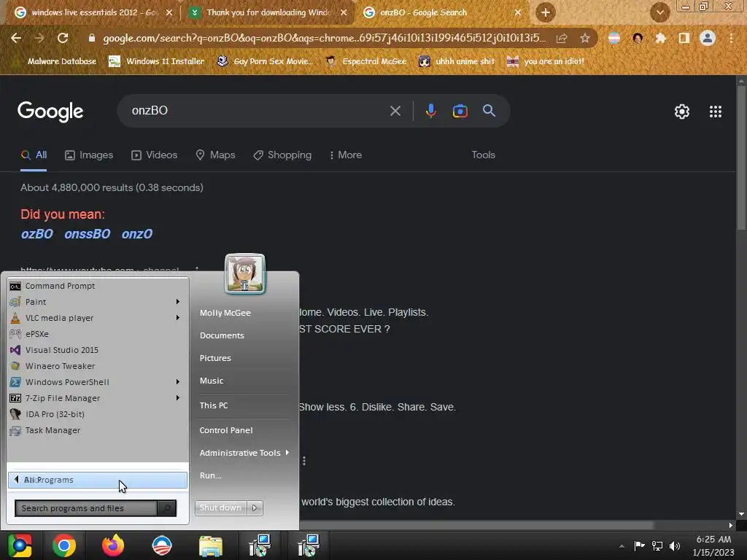Viewport: 747px width, 560px height.
Task: Open the Run... dialog entry
Action: click(211, 475)
